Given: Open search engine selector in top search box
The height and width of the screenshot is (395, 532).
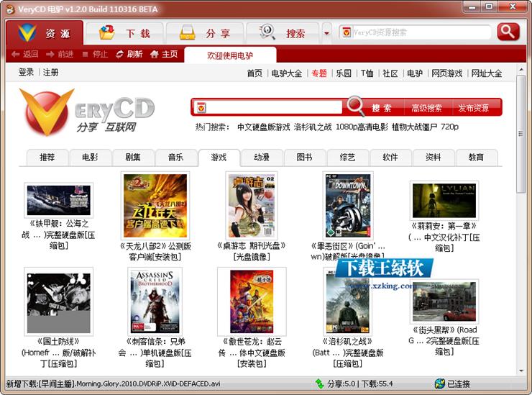Looking at the screenshot, I should [x=346, y=32].
